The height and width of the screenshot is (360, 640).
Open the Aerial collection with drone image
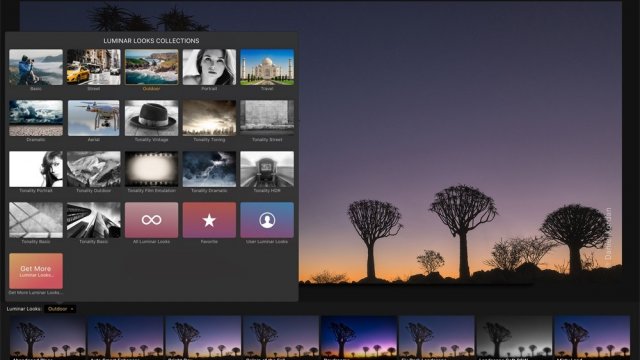(x=93, y=118)
